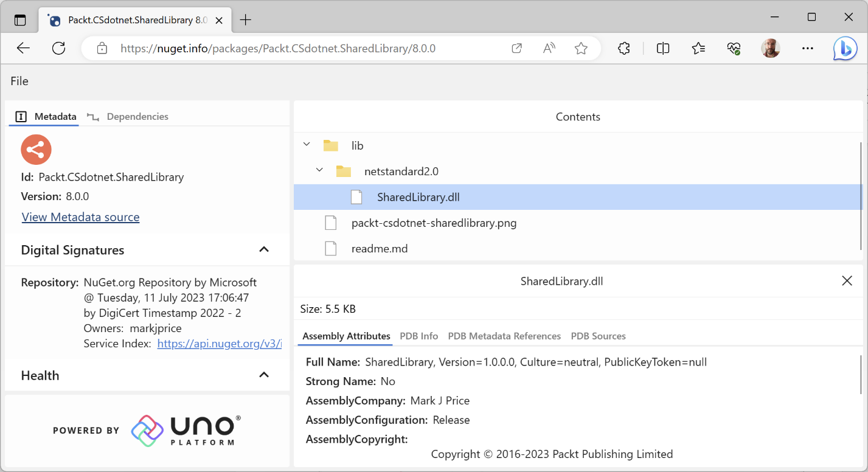Open Browser essentials heart icon
This screenshot has height=472, width=868.
[734, 49]
